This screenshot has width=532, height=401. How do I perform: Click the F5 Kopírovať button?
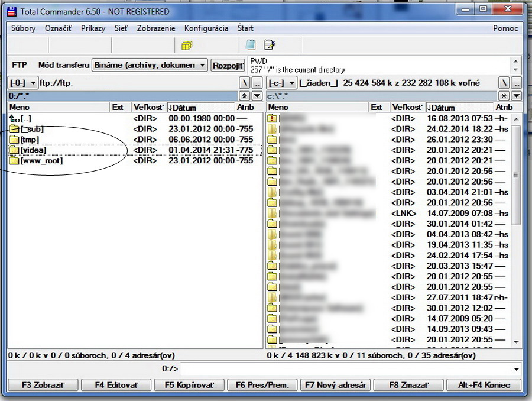tap(189, 385)
